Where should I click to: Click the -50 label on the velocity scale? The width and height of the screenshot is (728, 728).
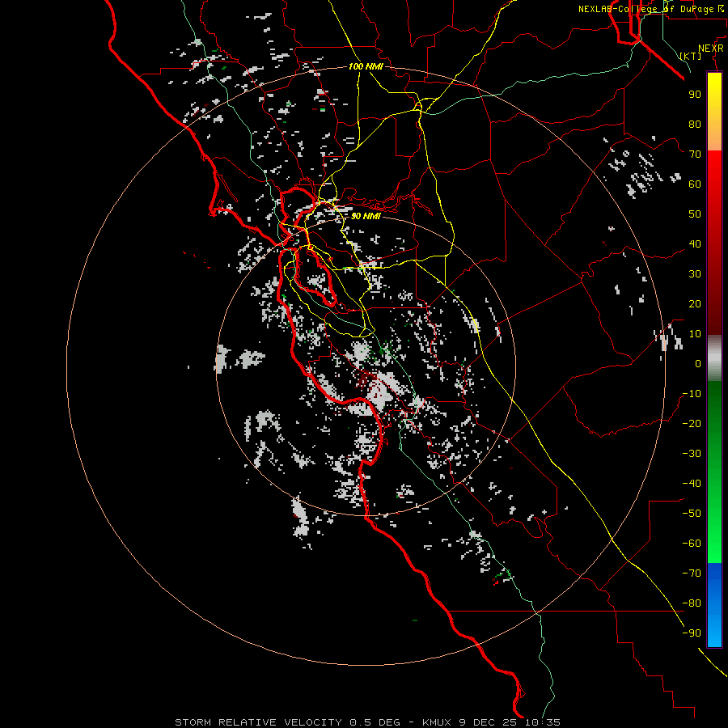click(692, 514)
